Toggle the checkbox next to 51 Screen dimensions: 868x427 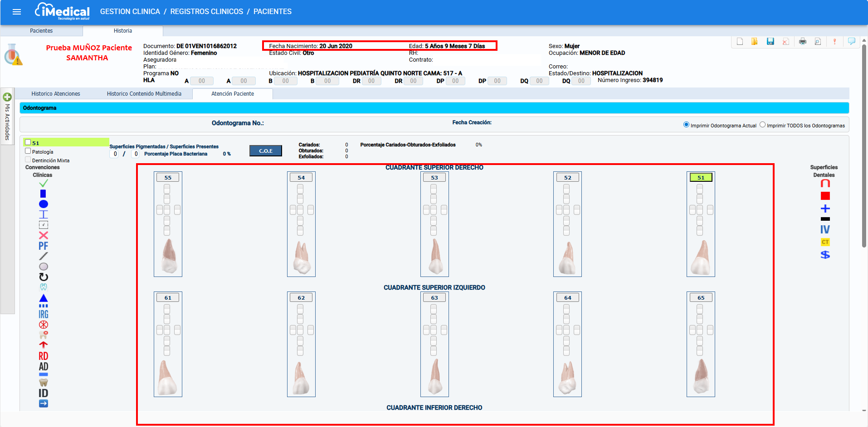pyautogui.click(x=28, y=142)
